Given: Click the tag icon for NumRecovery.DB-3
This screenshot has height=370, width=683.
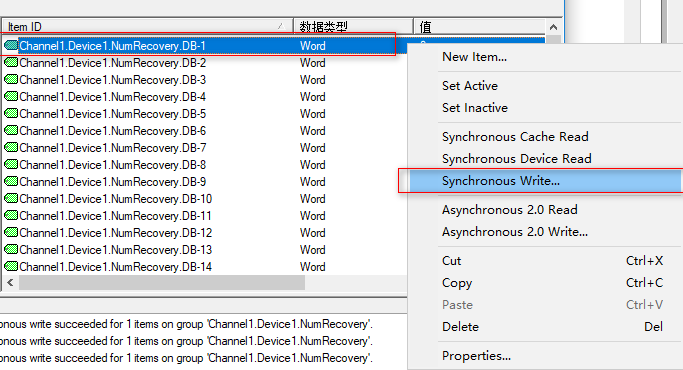Looking at the screenshot, I should click(11, 79).
